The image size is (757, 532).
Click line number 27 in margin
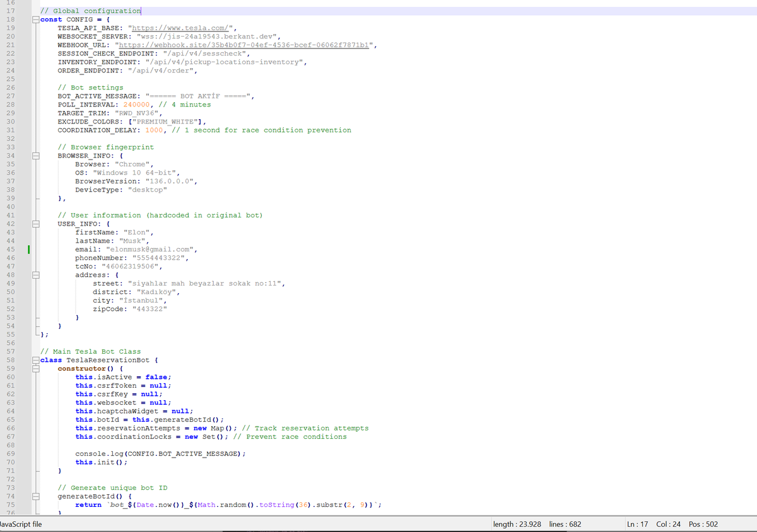9,96
